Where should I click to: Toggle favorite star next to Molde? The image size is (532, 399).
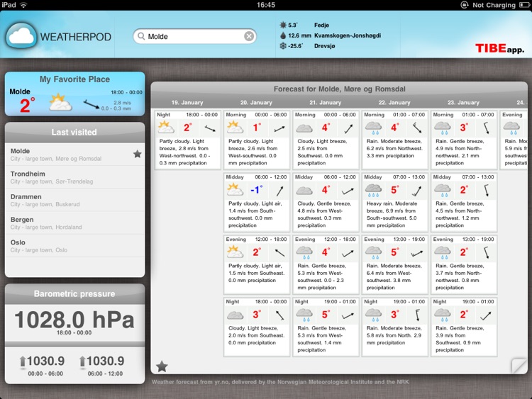pyautogui.click(x=137, y=154)
